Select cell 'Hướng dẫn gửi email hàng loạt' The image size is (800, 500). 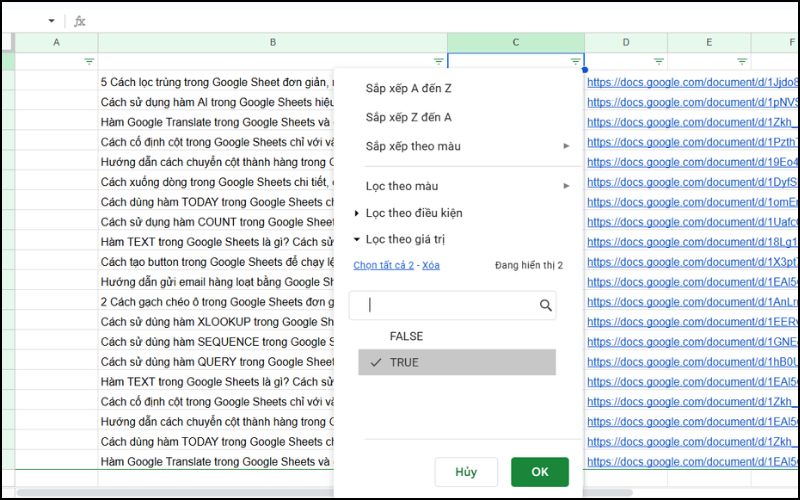pos(216,282)
